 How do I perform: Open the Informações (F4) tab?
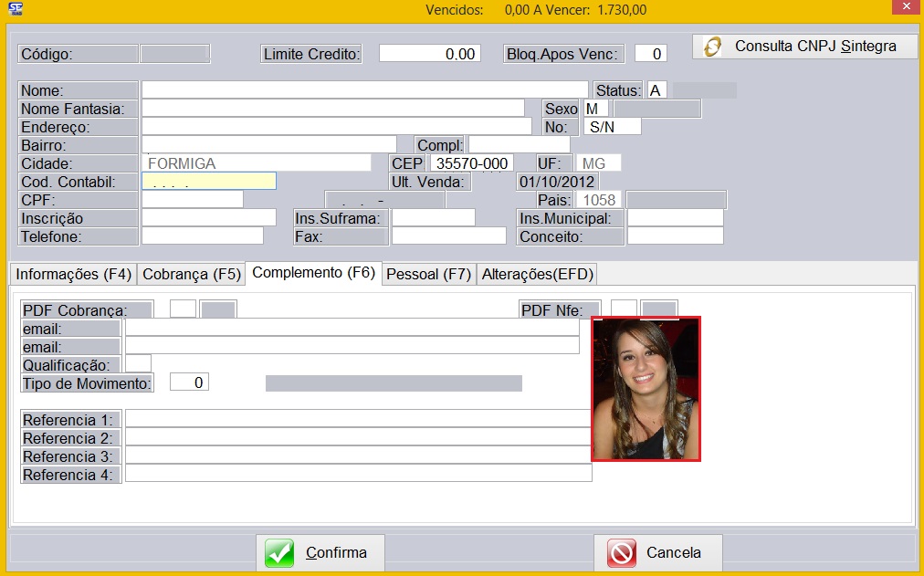pos(74,274)
